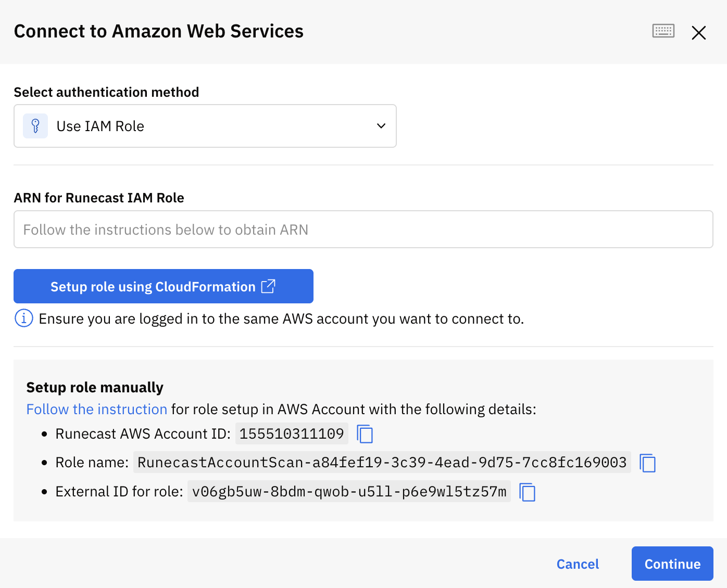Copy the External ID for role
Image resolution: width=727 pixels, height=588 pixels.
(528, 492)
